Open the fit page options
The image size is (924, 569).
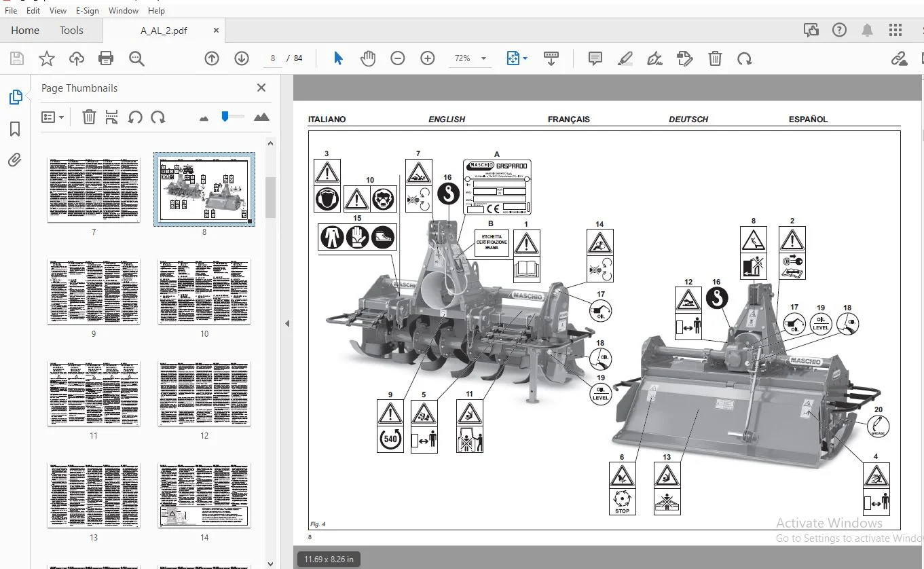(x=517, y=59)
